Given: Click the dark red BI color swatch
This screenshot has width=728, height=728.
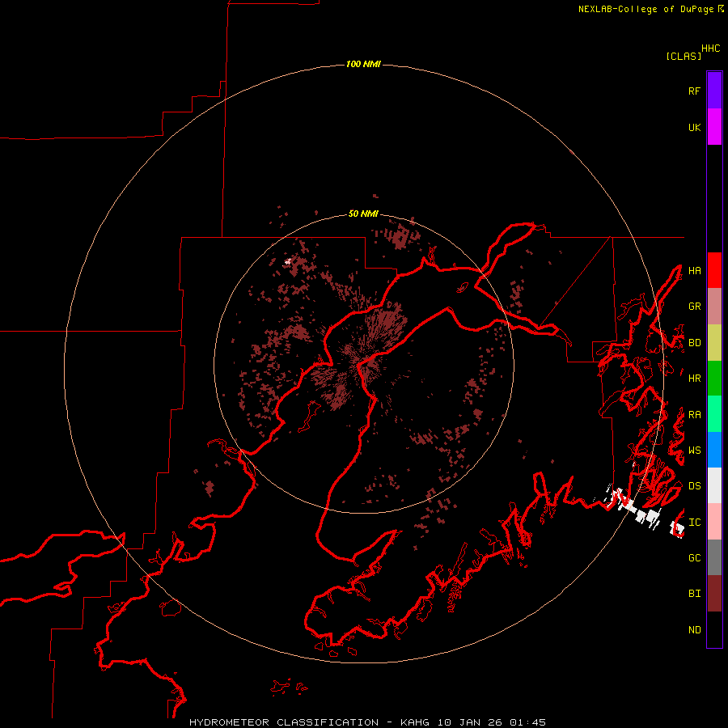Looking at the screenshot, I should pyautogui.click(x=714, y=594).
